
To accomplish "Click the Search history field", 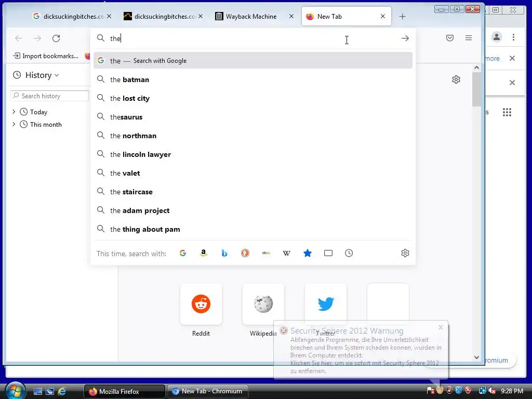I will click(49, 96).
